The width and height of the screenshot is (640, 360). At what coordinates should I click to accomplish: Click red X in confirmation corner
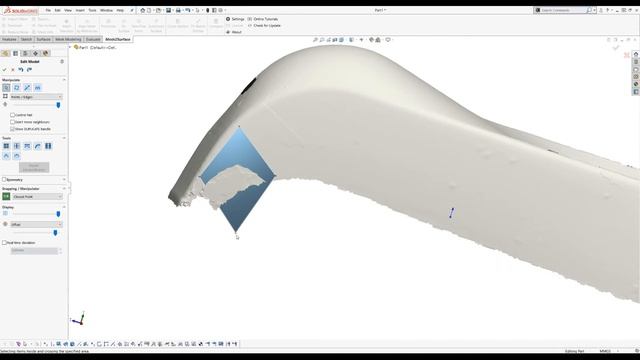point(627,55)
